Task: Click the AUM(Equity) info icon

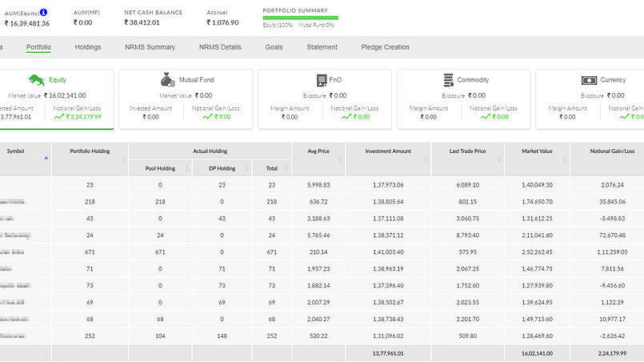Action: pos(43,12)
